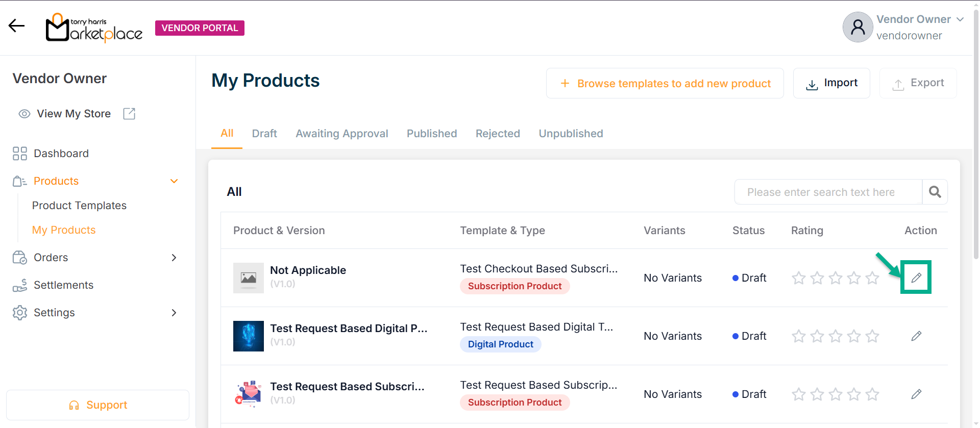
Task: Open store via external link icon
Action: point(129,114)
